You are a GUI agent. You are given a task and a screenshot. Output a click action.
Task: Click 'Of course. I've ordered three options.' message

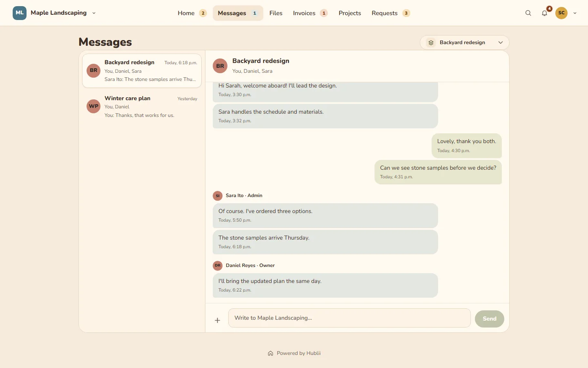point(325,215)
